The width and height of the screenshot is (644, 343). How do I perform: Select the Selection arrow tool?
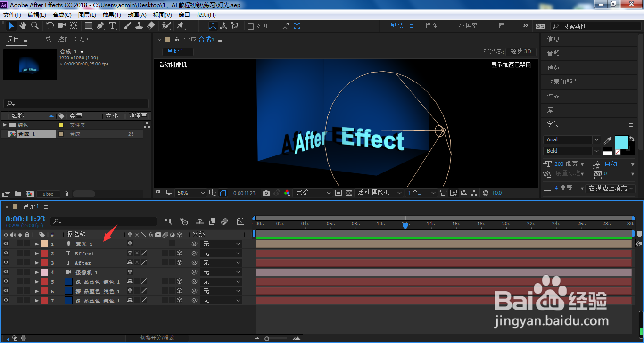click(x=12, y=26)
